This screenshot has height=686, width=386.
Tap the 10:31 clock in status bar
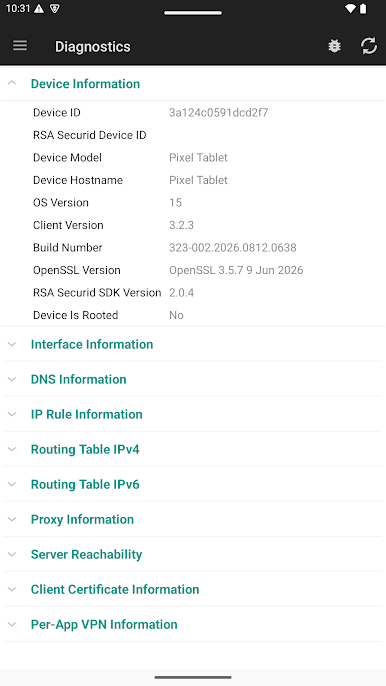(17, 9)
